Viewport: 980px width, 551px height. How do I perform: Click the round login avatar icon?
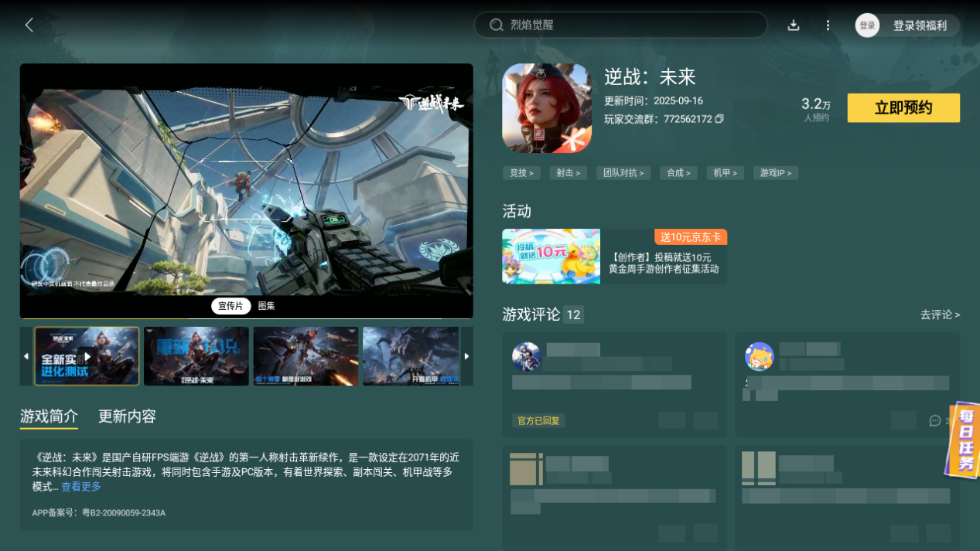(867, 26)
